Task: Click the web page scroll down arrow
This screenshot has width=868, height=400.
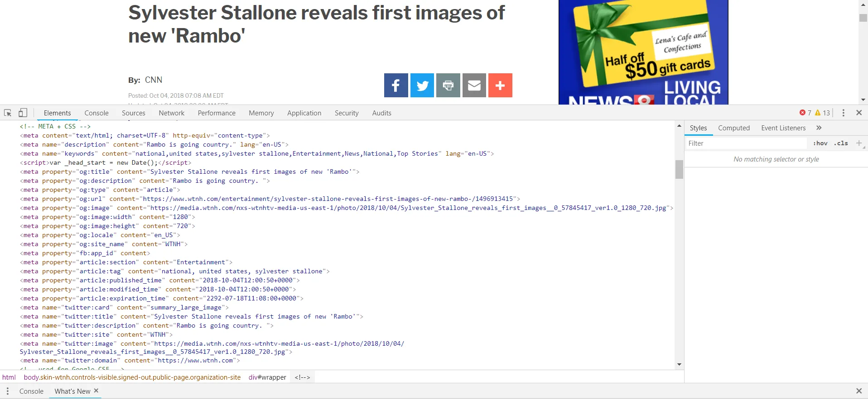Action: [x=863, y=100]
